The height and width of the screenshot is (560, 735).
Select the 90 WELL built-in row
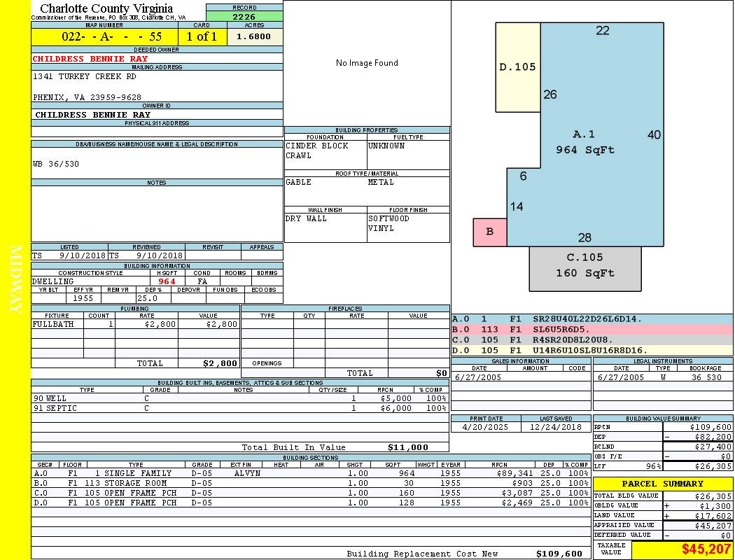[238, 398]
